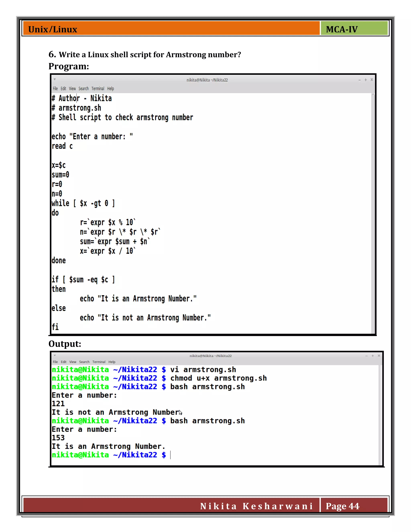The image size is (411, 532).
Task: Click the 'read c' line
Action: point(62,146)
